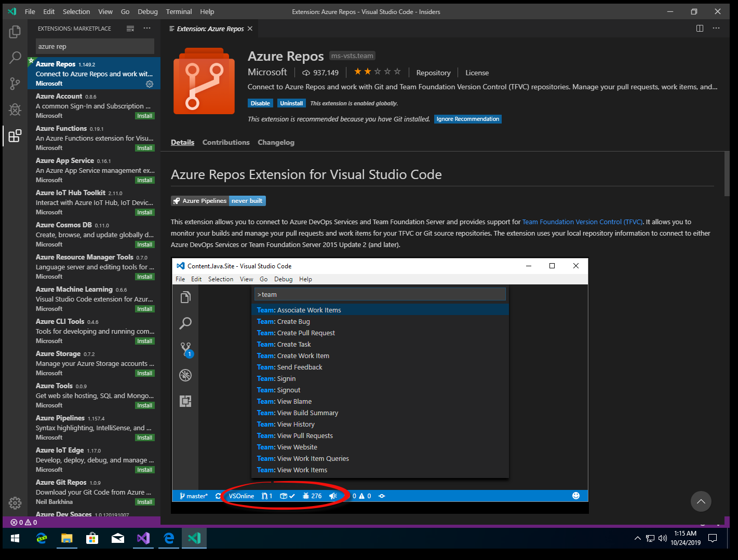Switch to the Contributions tab
This screenshot has height=560, width=738.
coord(226,142)
